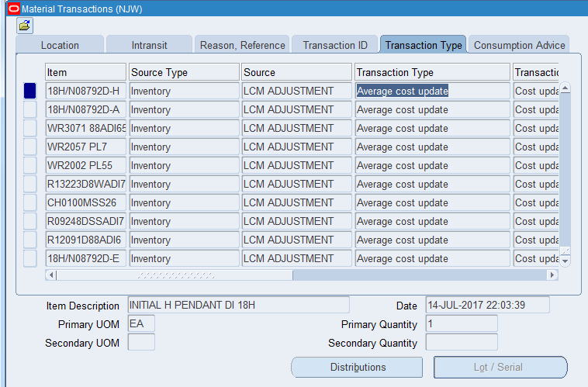Click item cell R13223D8WADI7

click(x=85, y=184)
